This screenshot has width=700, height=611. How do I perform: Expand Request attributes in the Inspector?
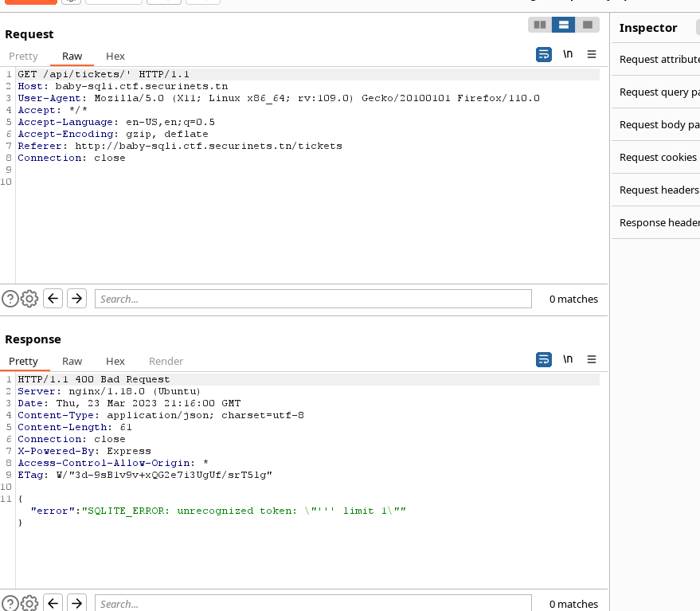pyautogui.click(x=656, y=60)
